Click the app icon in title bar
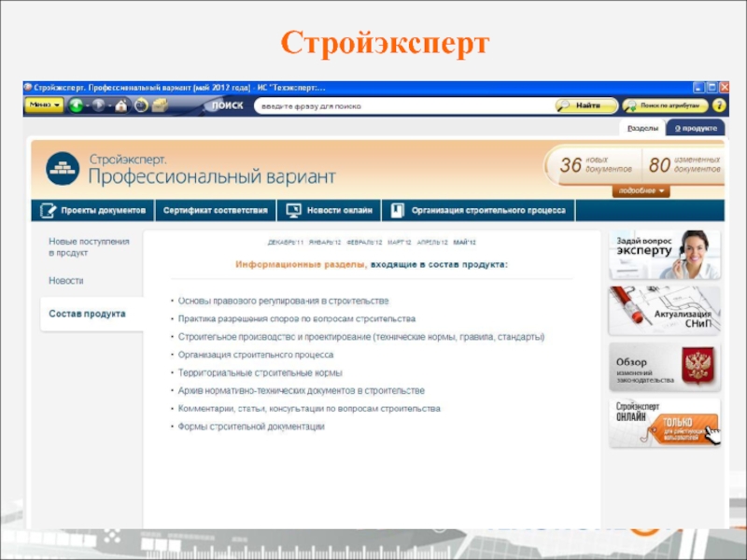Screen dimensions: 747x560 pos(28,87)
